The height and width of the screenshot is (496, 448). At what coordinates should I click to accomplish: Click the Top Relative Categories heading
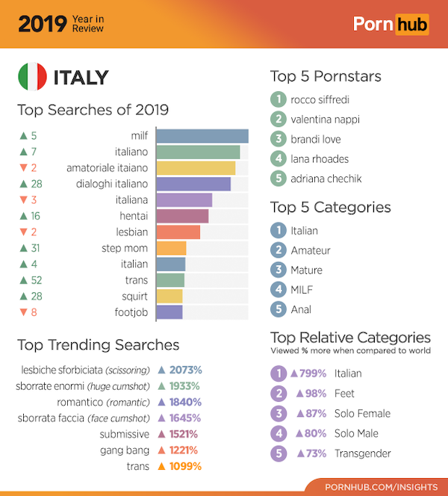(350, 337)
